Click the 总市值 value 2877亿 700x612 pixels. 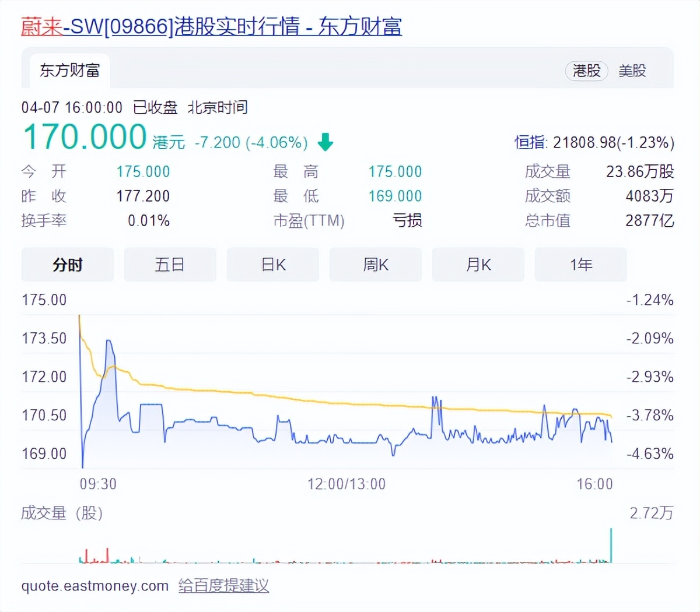[x=650, y=220]
